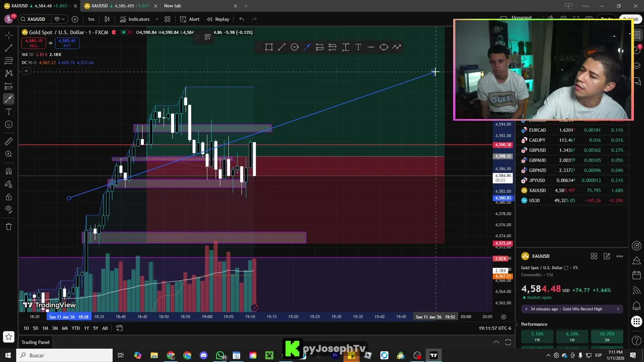Toggle stay-in-drawing-mode pencil lock

(9, 184)
